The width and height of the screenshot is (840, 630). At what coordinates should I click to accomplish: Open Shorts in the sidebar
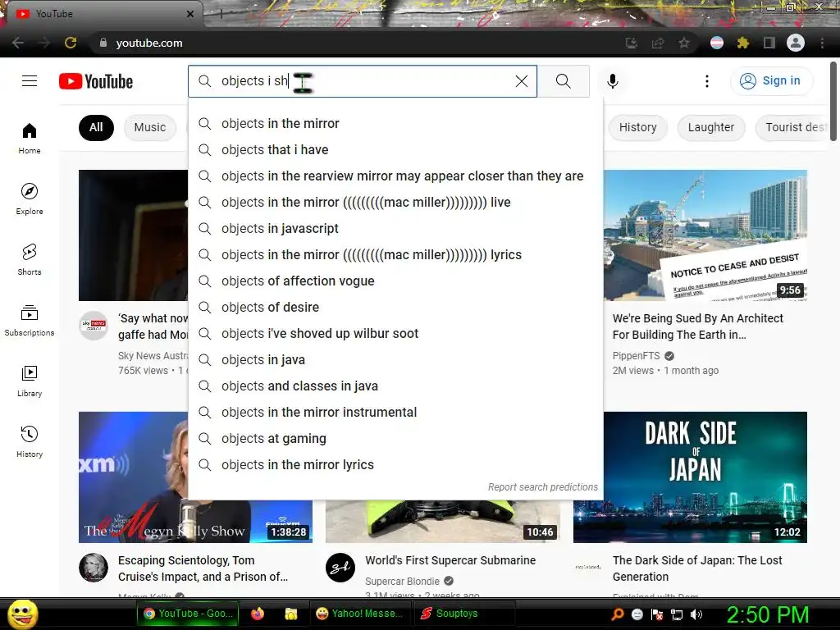click(x=30, y=259)
